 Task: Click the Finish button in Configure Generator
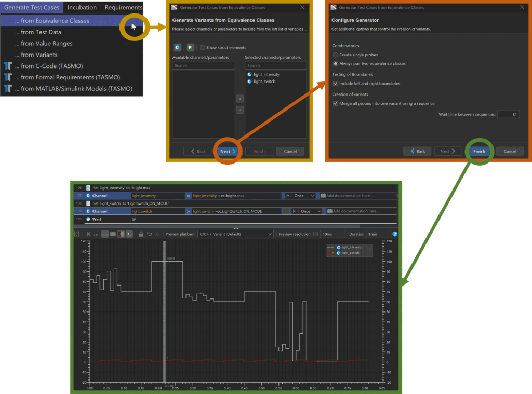479,151
